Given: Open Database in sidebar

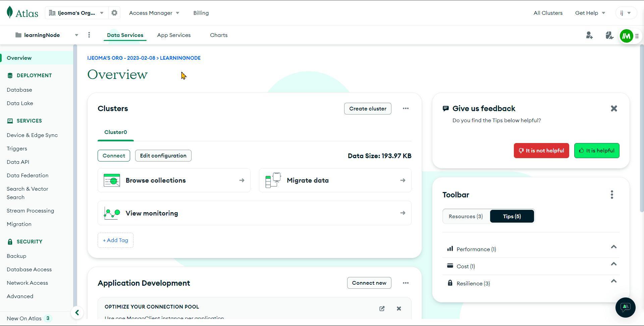Looking at the screenshot, I should coord(19,90).
